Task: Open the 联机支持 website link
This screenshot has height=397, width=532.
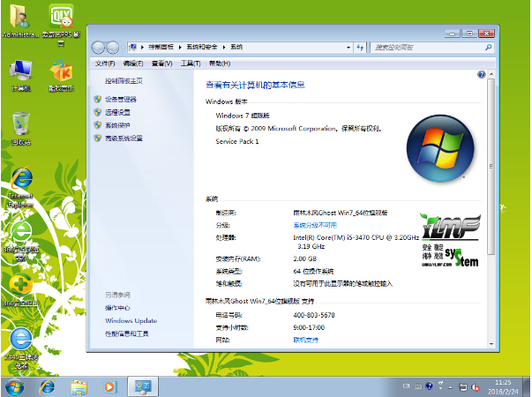Action: click(305, 340)
